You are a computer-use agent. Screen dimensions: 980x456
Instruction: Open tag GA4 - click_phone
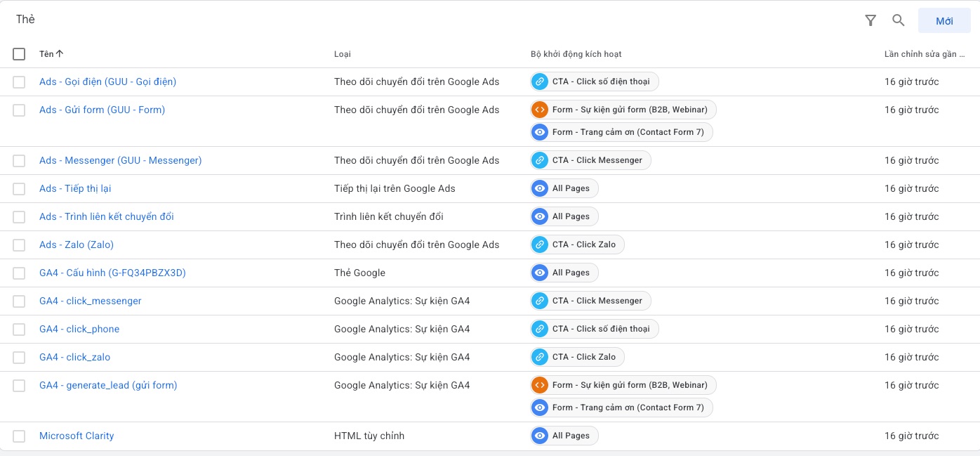point(79,329)
